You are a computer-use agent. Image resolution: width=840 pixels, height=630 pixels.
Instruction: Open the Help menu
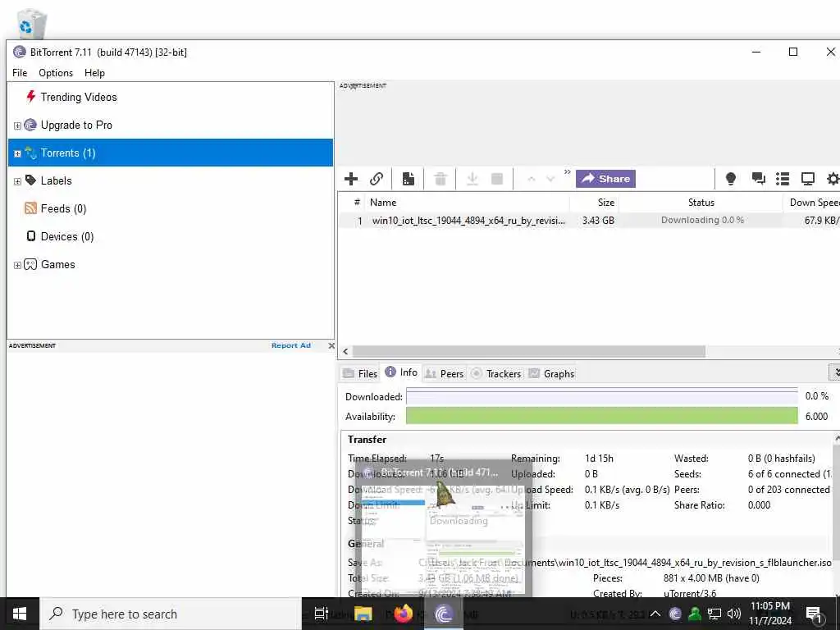click(x=94, y=73)
